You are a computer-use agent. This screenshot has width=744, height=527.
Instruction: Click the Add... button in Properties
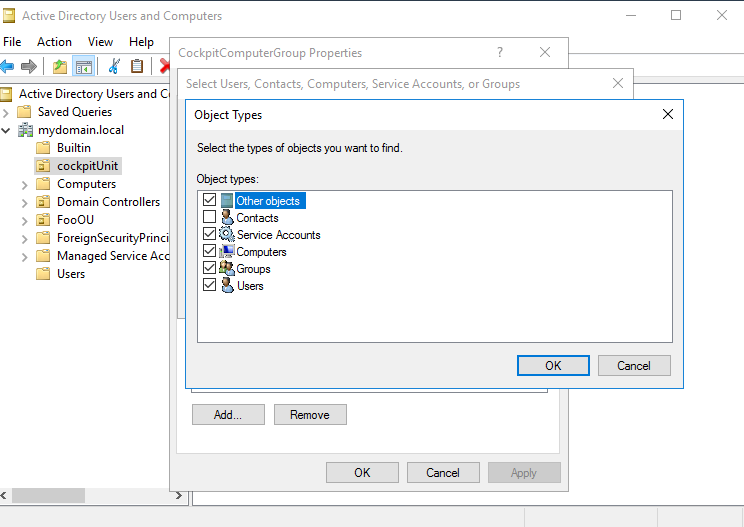click(228, 415)
